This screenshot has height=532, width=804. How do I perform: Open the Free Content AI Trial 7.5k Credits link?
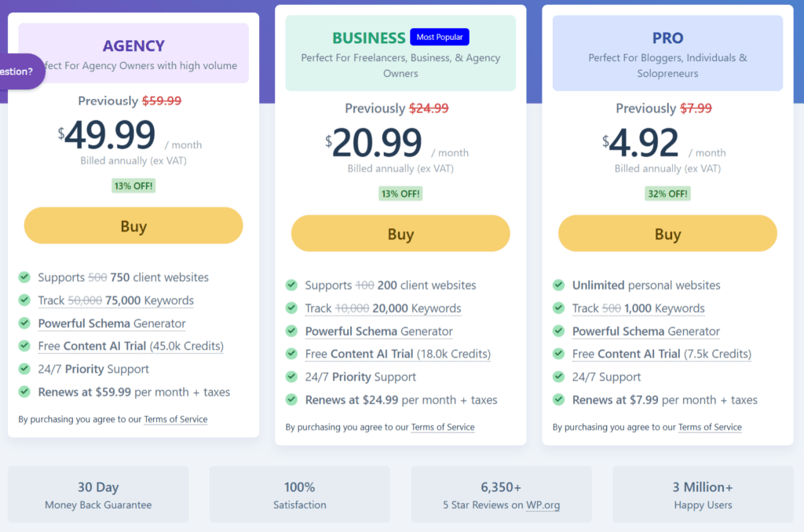coord(661,354)
